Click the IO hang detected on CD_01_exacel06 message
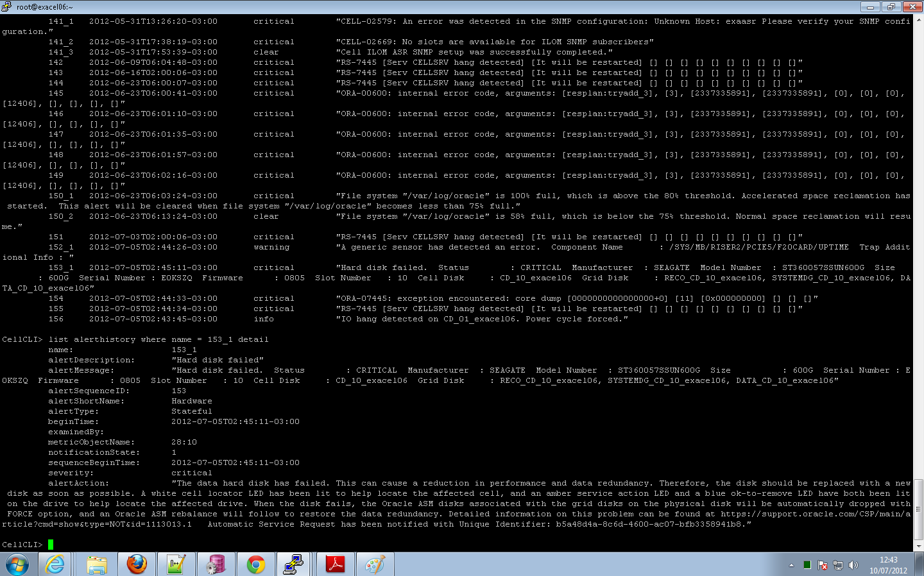This screenshot has height=576, width=924. (x=482, y=319)
